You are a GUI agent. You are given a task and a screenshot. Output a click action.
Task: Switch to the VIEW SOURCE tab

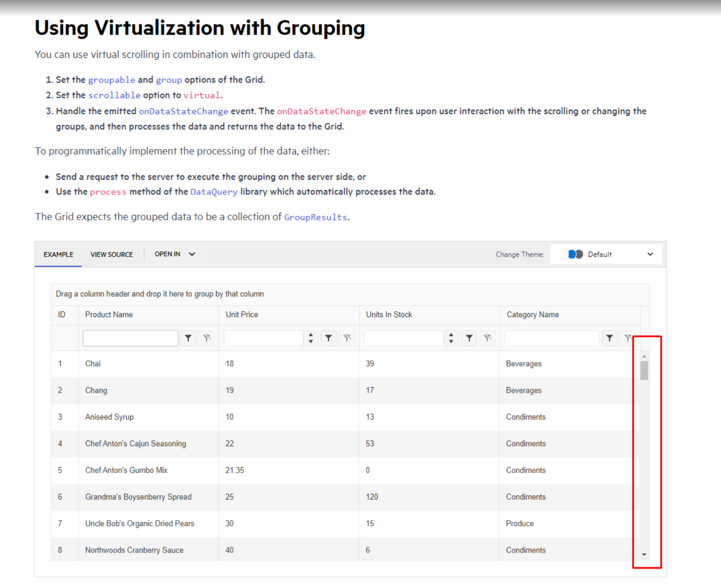click(x=111, y=254)
